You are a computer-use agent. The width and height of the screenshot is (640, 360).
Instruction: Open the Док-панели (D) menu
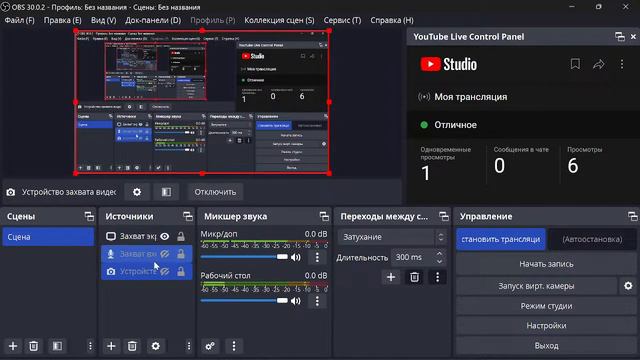coord(153,20)
